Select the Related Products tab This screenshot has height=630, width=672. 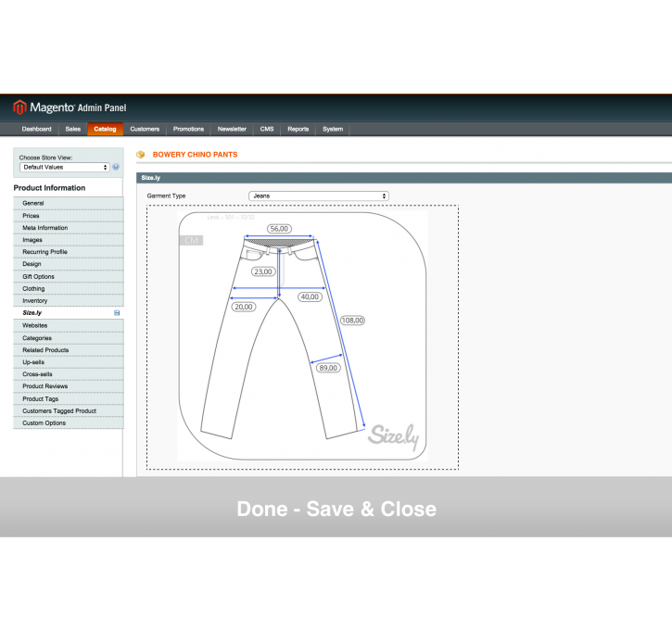(69, 350)
